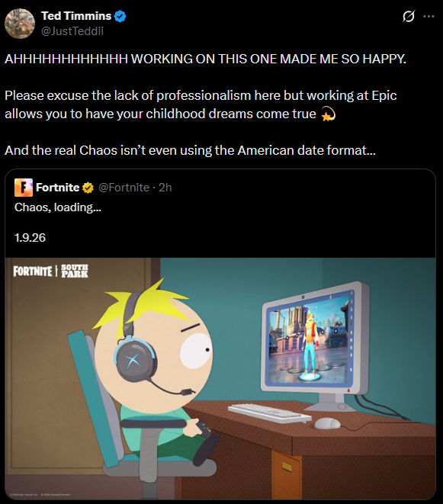The width and height of the screenshot is (443, 504).
Task: Click the Grok slashed-circle icon
Action: pos(408,16)
